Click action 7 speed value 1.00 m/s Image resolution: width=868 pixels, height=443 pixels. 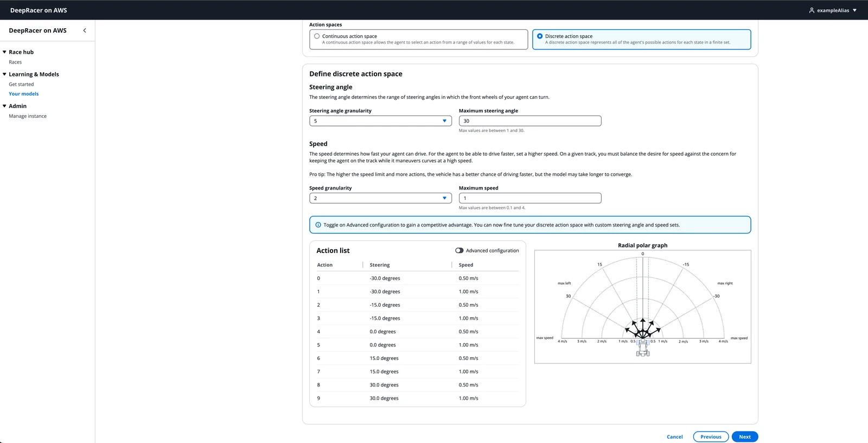469,372
